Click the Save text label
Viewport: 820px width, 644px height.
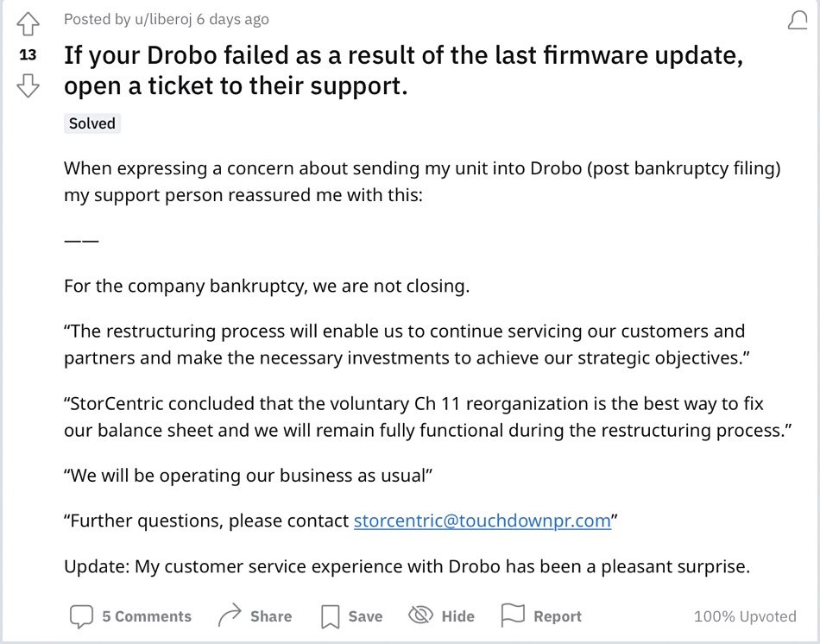tap(366, 616)
